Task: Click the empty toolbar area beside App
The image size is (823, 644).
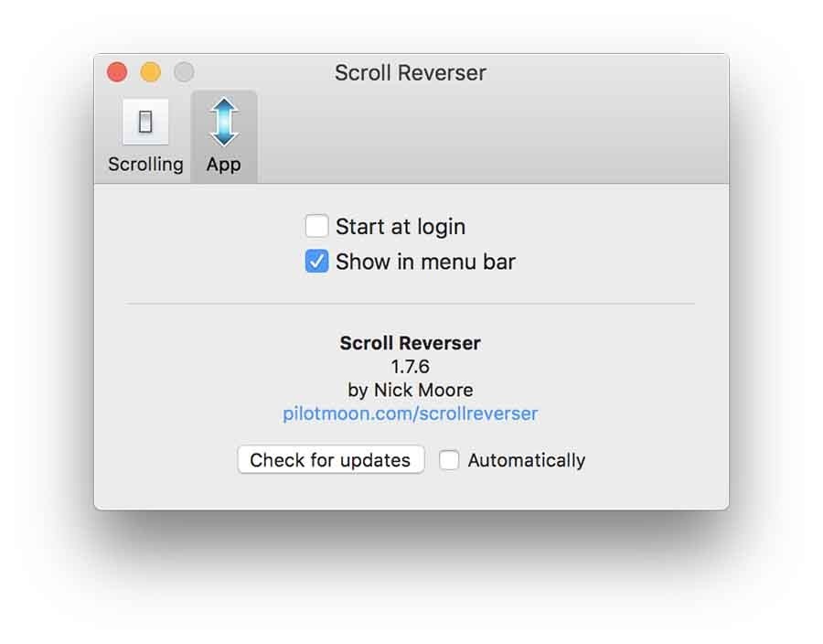Action: tap(494, 137)
